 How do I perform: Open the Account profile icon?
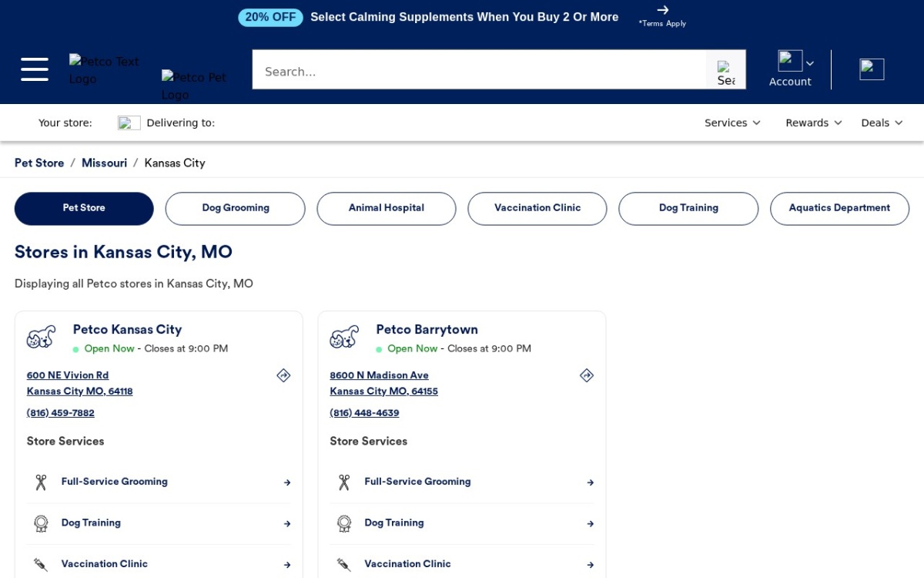click(x=790, y=61)
